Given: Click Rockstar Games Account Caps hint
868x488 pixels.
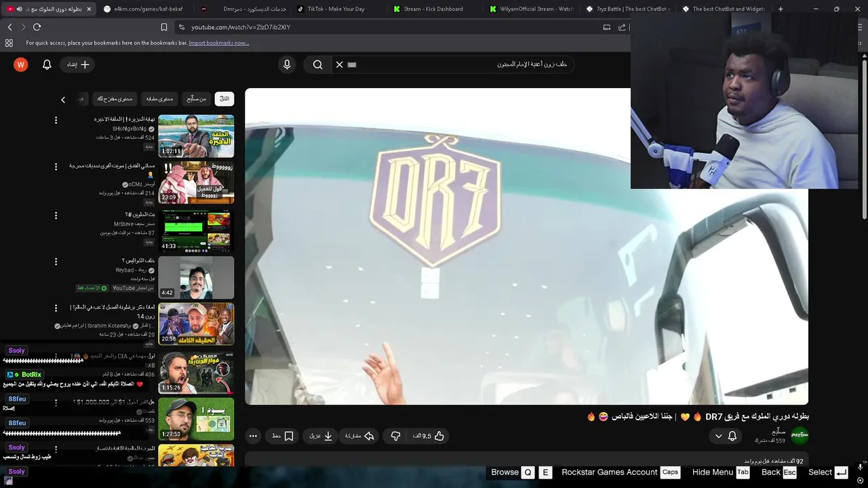Looking at the screenshot, I should (620, 472).
